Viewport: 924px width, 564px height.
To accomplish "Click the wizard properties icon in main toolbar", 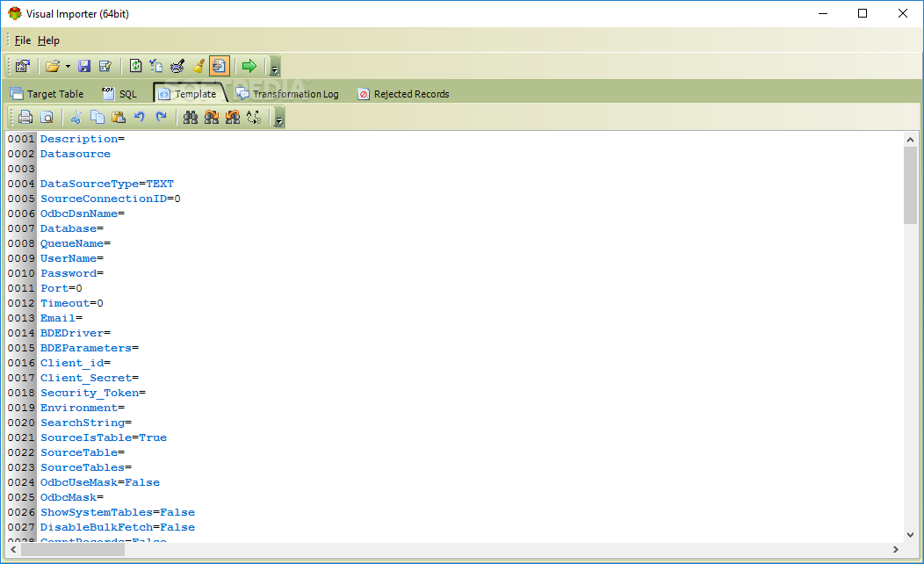I will point(22,66).
